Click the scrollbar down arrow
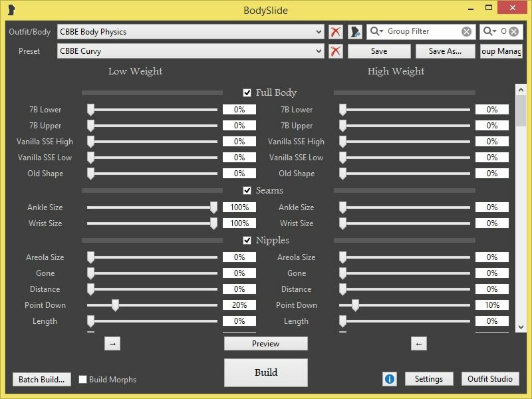 521,327
